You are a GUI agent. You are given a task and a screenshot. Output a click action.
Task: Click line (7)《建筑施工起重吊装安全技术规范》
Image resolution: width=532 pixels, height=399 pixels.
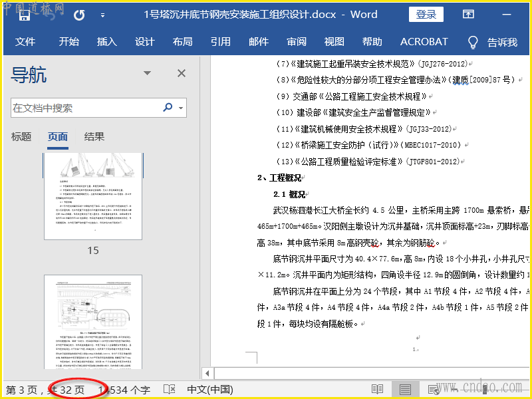click(x=373, y=63)
